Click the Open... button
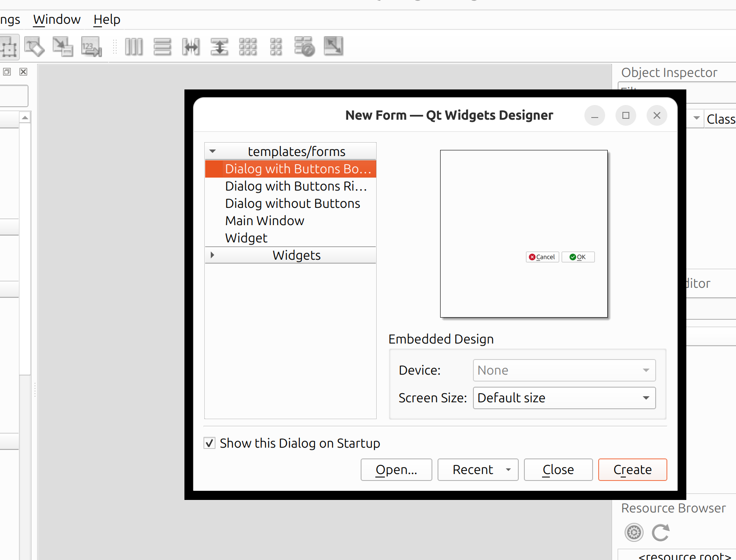Viewport: 736px width, 560px height. pyautogui.click(x=396, y=470)
